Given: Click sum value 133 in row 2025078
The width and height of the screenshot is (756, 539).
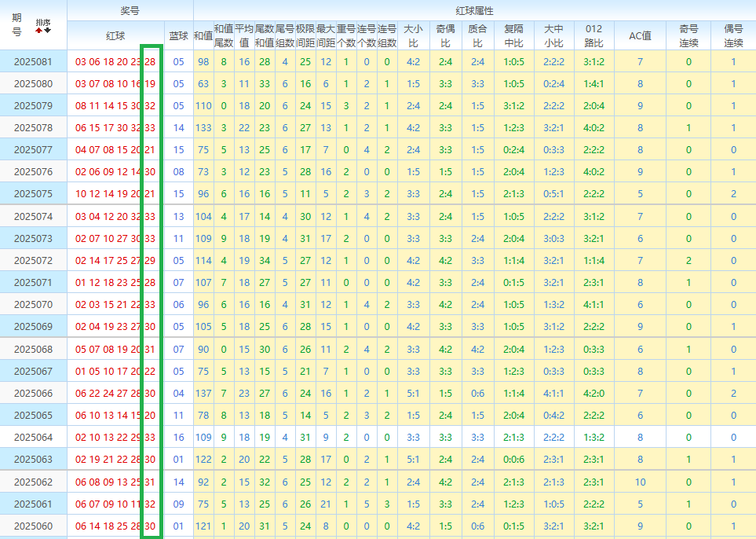Looking at the screenshot, I should (x=203, y=128).
